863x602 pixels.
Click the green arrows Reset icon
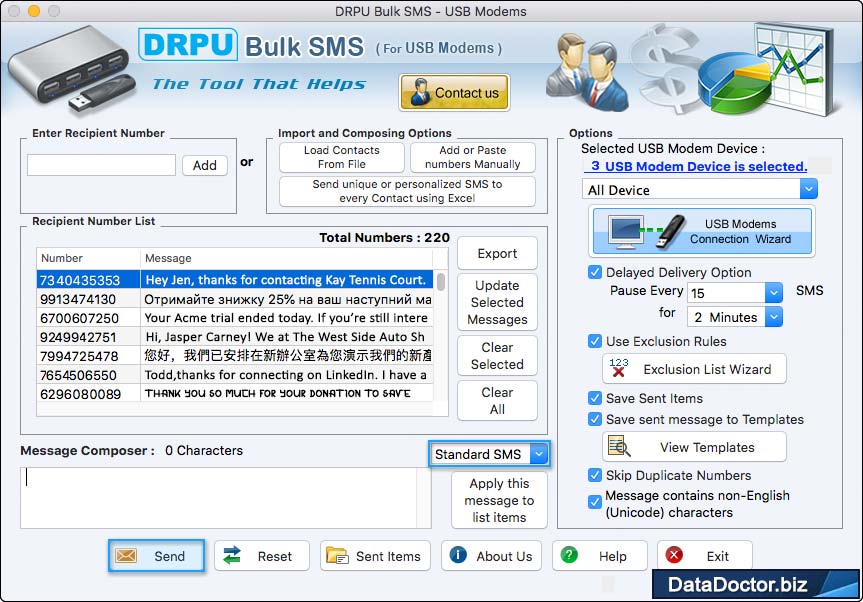tap(232, 555)
